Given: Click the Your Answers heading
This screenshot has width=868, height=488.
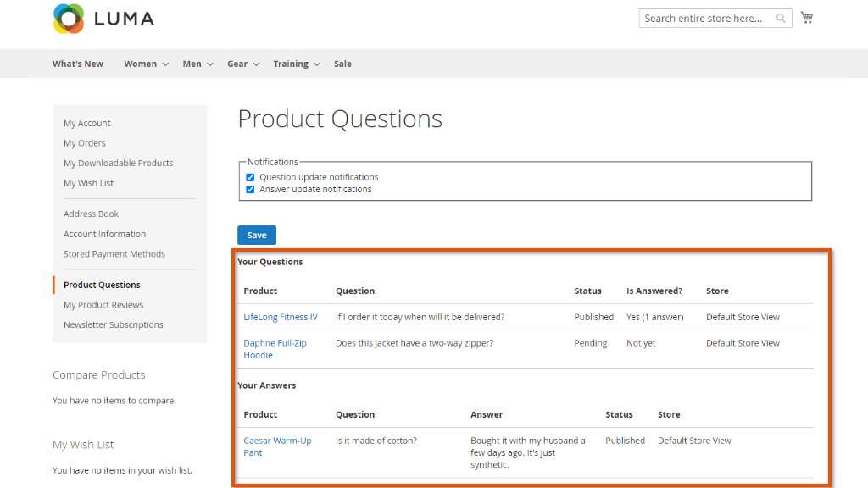Looking at the screenshot, I should click(x=267, y=385).
